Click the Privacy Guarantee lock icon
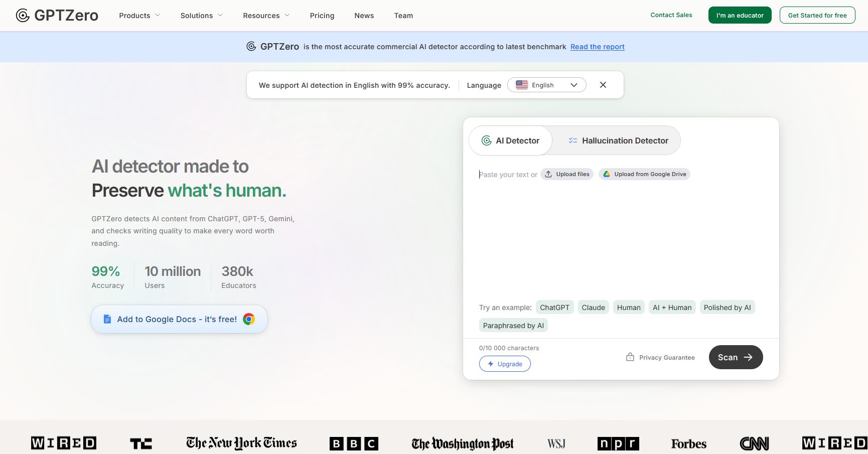 tap(630, 357)
